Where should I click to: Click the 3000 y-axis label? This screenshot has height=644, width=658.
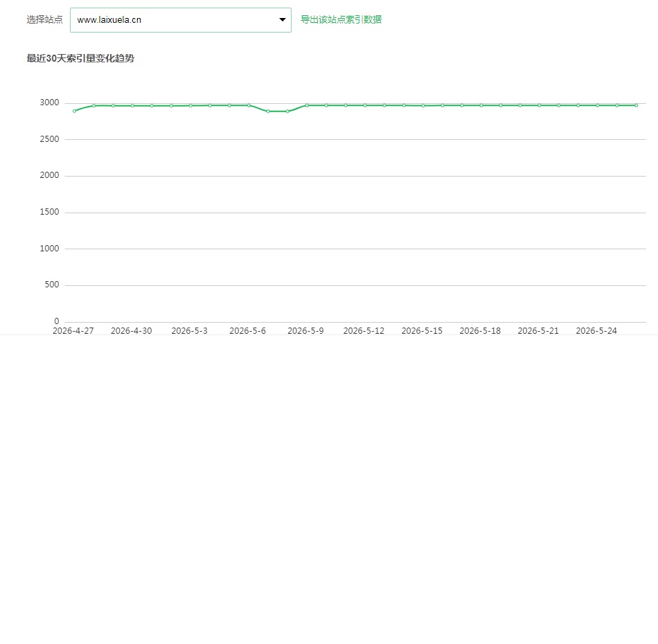pyautogui.click(x=49, y=102)
